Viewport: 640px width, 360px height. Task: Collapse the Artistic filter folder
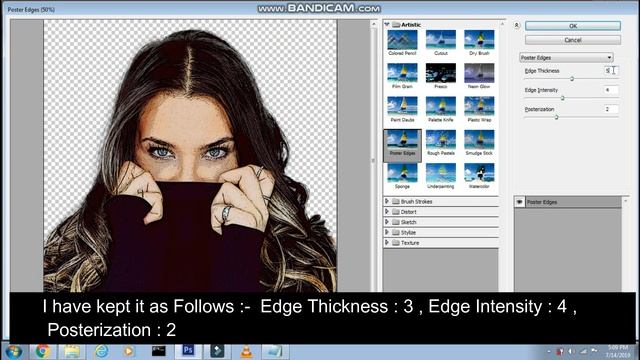click(x=387, y=24)
